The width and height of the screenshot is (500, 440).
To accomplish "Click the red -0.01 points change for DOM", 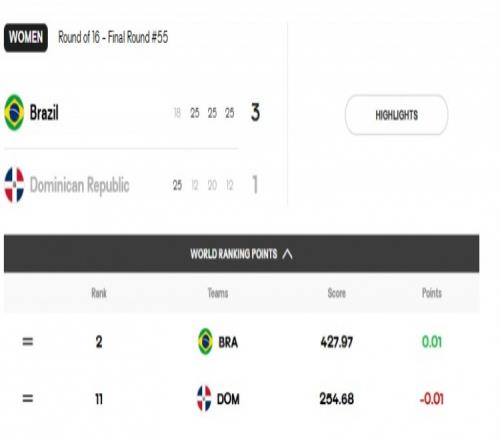I will pyautogui.click(x=432, y=399).
